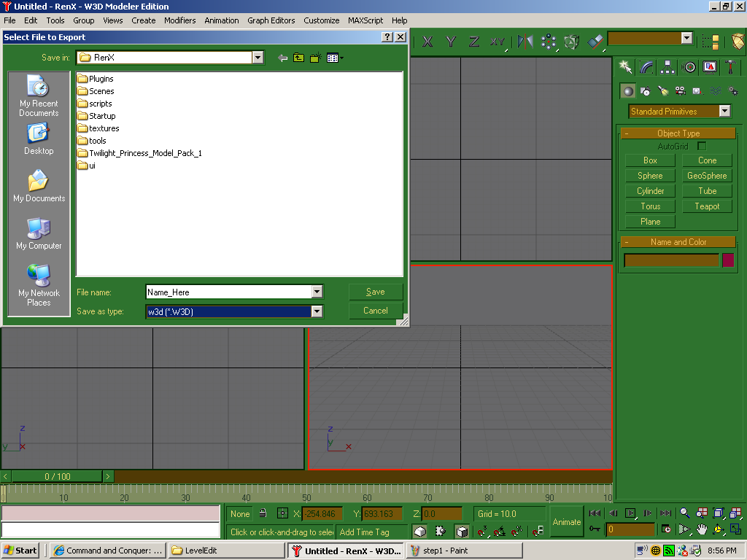
Task: Go up one folder level
Action: (298, 58)
